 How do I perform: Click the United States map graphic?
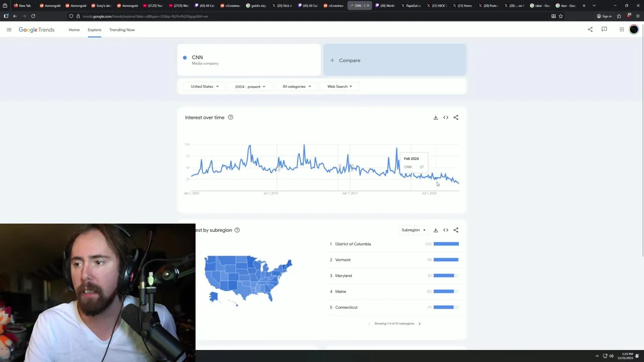pos(248,280)
